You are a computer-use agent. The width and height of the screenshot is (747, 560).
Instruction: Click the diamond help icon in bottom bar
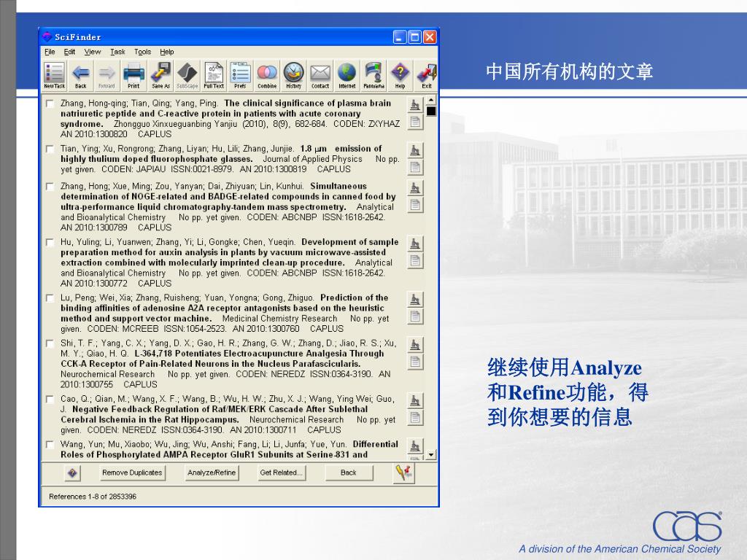(72, 472)
